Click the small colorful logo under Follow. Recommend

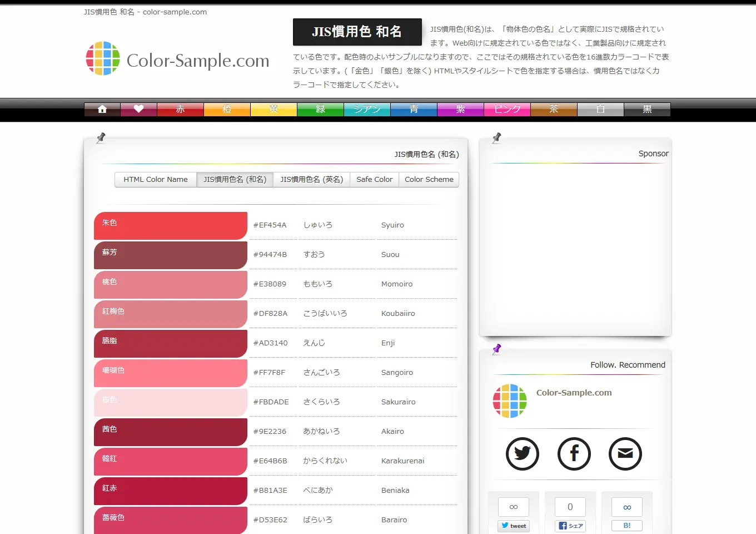[x=510, y=401]
